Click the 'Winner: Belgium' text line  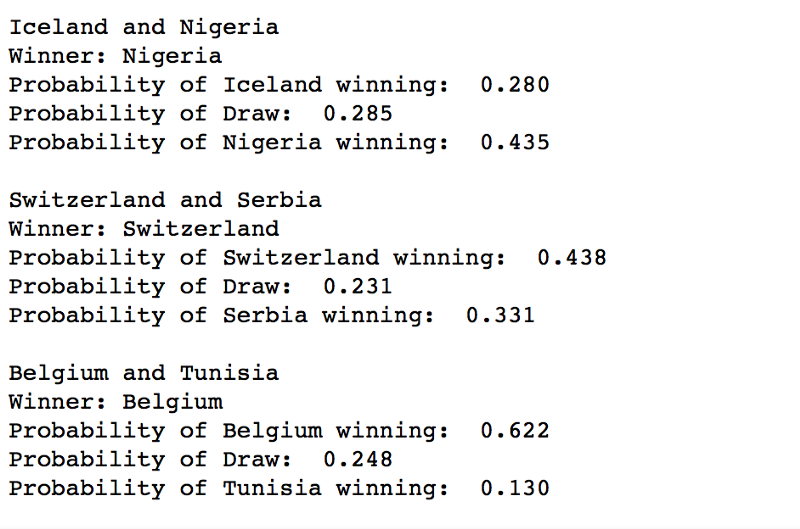tap(115, 402)
